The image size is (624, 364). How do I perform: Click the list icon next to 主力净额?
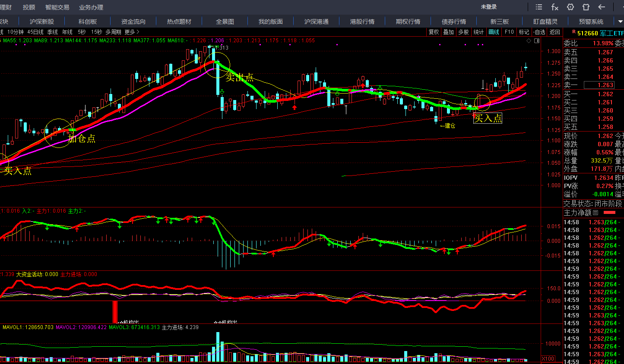(595, 213)
